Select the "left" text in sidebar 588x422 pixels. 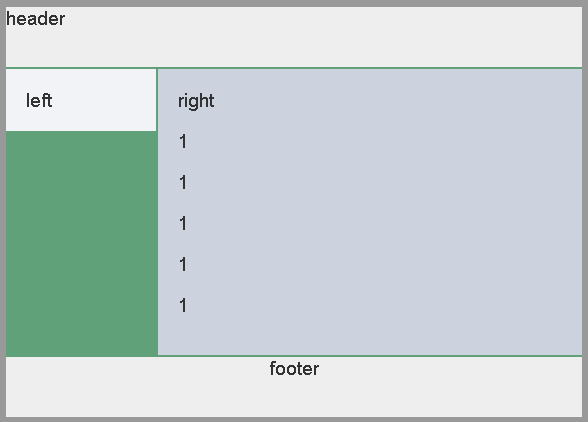tap(39, 101)
